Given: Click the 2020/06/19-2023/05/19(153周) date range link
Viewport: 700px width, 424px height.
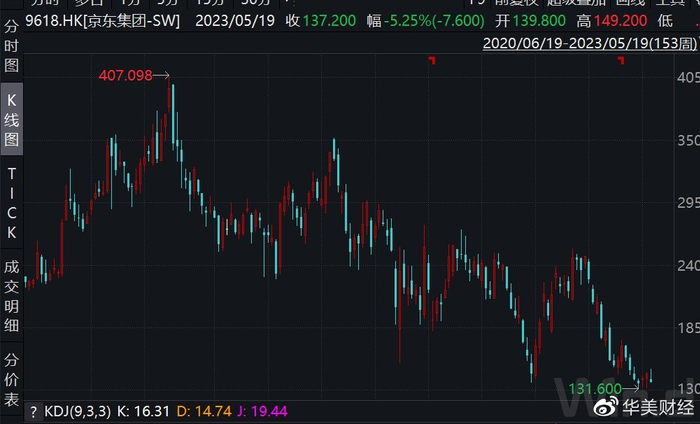Looking at the screenshot, I should pos(590,43).
